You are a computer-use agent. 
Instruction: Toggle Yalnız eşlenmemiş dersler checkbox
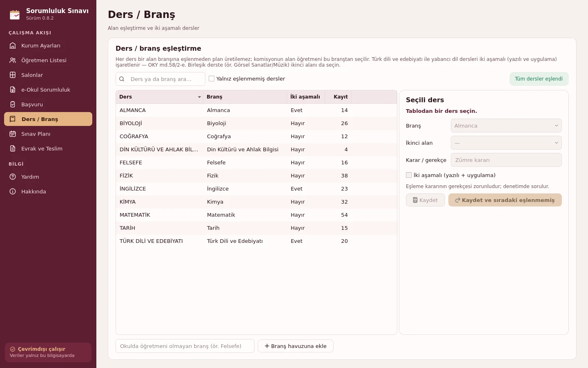point(212,79)
